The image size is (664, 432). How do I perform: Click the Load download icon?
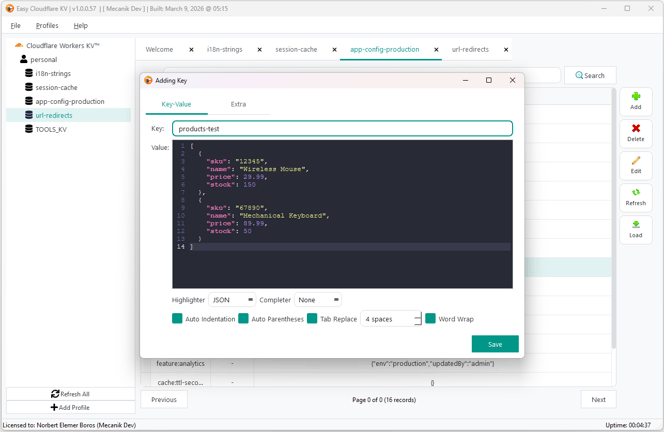tap(636, 224)
